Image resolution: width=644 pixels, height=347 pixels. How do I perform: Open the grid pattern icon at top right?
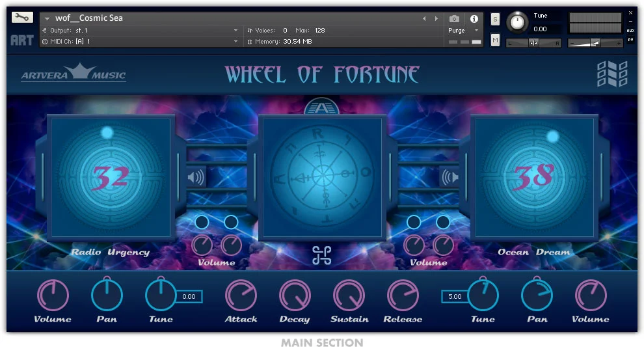pyautogui.click(x=612, y=74)
